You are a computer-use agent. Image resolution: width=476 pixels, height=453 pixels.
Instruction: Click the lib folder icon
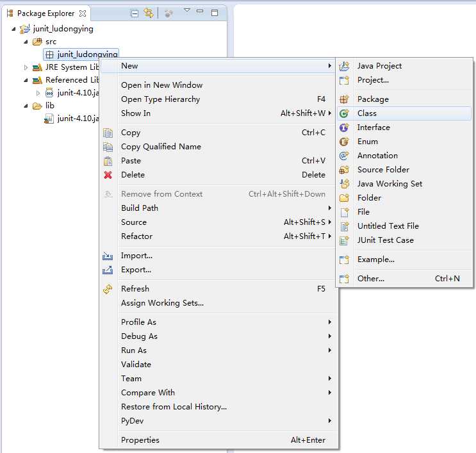pos(37,106)
